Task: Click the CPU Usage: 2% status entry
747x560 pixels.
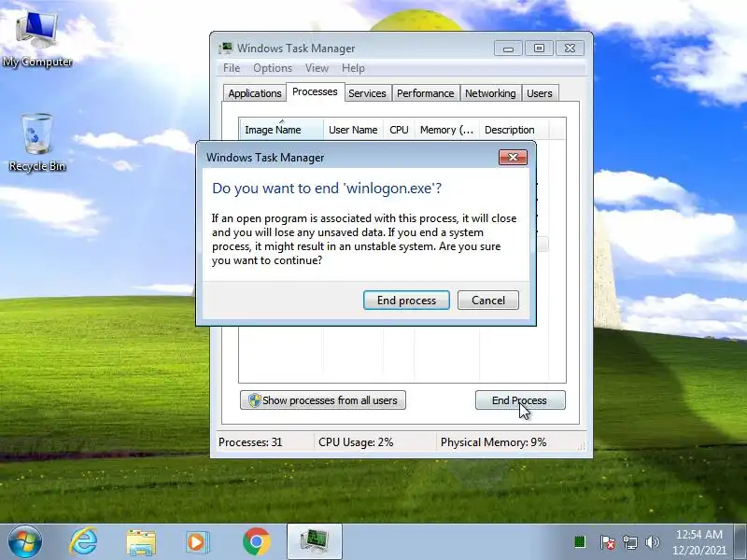Action: pyautogui.click(x=356, y=442)
